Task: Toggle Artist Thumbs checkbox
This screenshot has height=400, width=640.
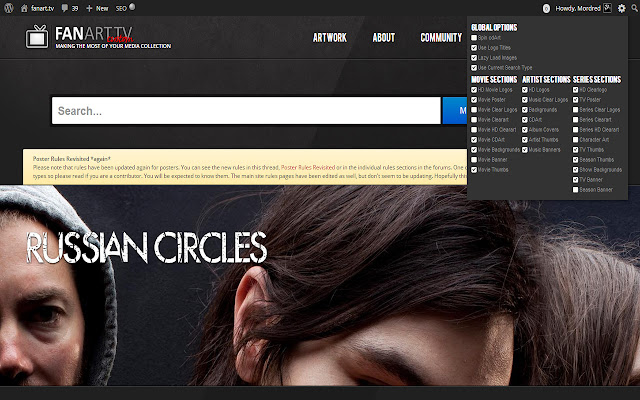Action: point(525,140)
